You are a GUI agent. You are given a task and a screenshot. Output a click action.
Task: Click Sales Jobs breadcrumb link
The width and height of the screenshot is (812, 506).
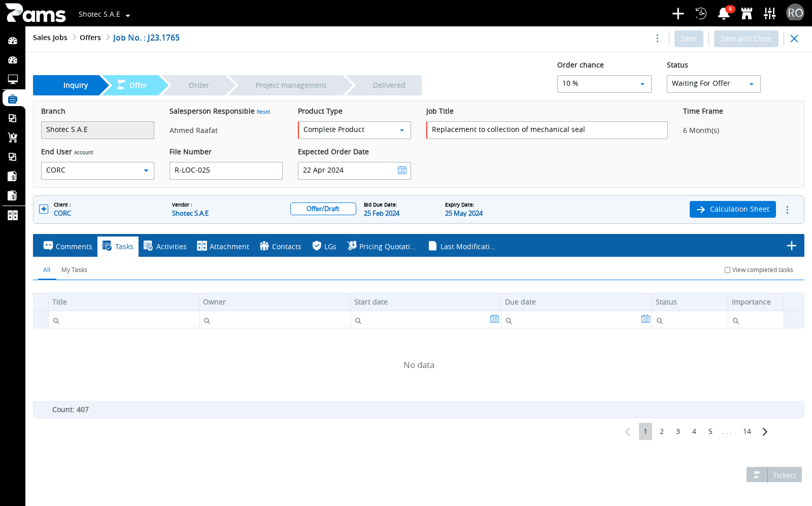click(x=50, y=38)
